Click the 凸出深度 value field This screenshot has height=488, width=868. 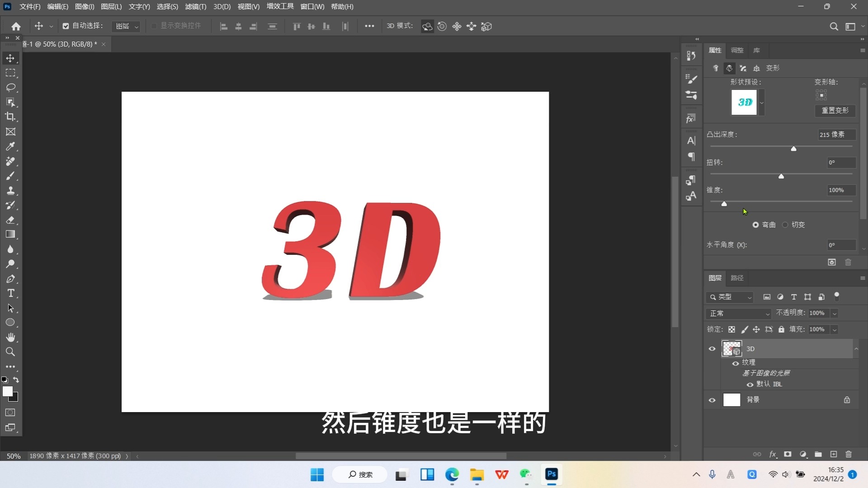click(x=836, y=135)
